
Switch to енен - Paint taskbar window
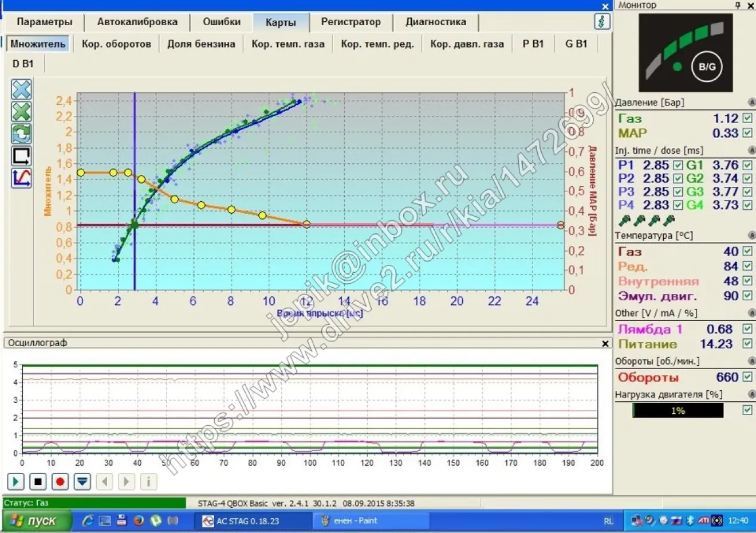click(x=371, y=520)
